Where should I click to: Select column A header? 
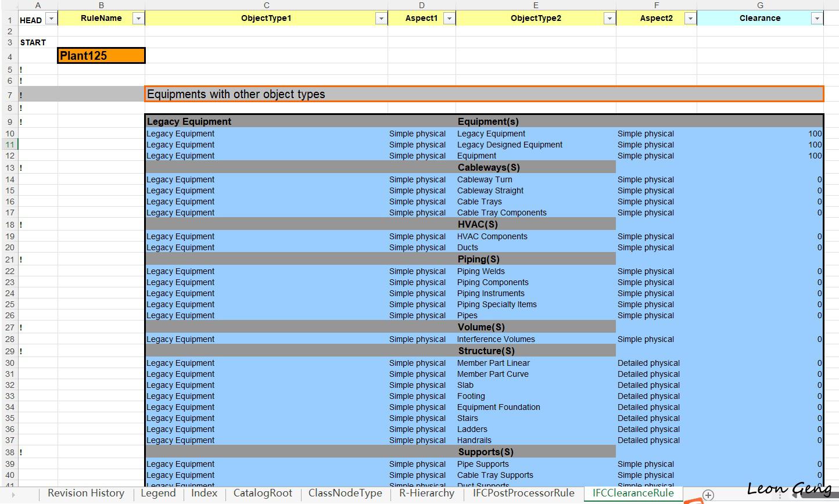click(38, 5)
